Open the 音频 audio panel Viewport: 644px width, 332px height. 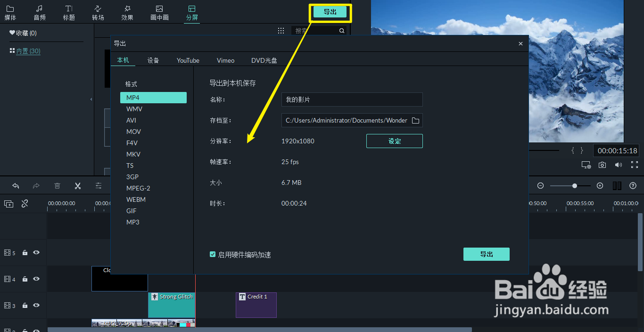point(40,12)
